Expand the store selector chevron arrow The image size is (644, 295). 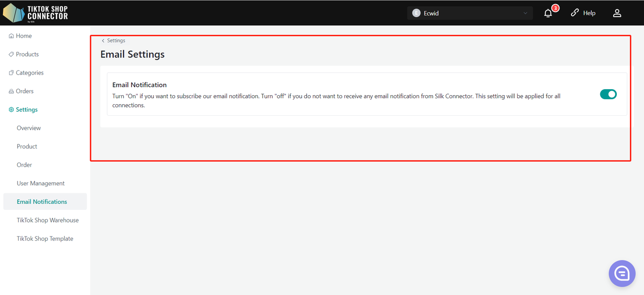point(525,13)
